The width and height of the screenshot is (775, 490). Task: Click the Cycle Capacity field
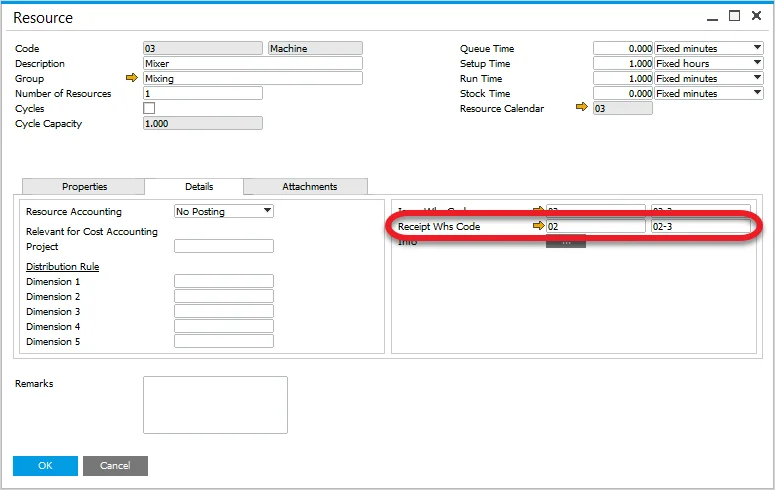tap(203, 123)
